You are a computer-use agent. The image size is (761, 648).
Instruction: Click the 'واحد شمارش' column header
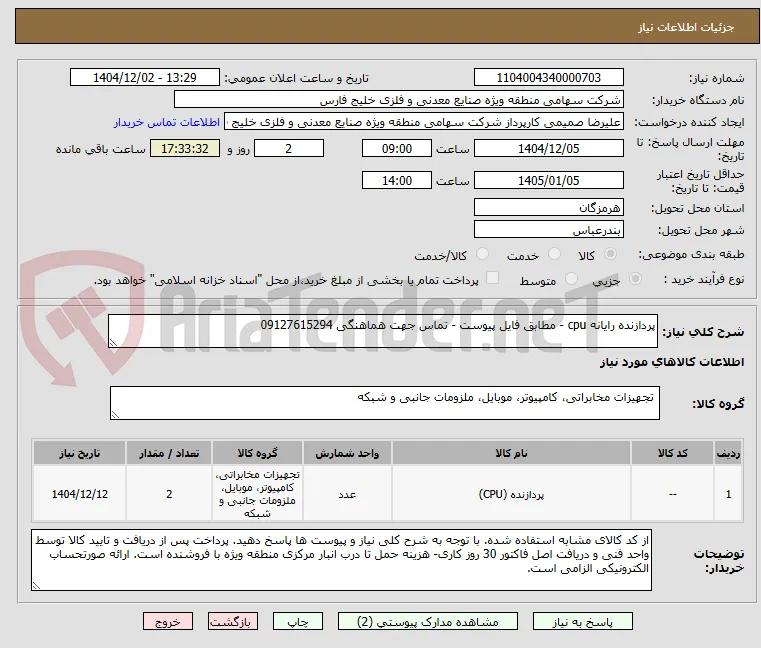tap(347, 453)
